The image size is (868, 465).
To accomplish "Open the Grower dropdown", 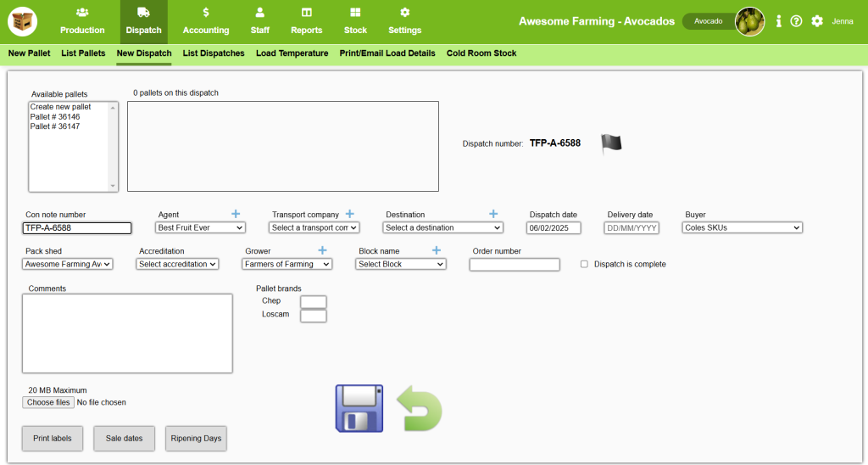I will coord(287,265).
